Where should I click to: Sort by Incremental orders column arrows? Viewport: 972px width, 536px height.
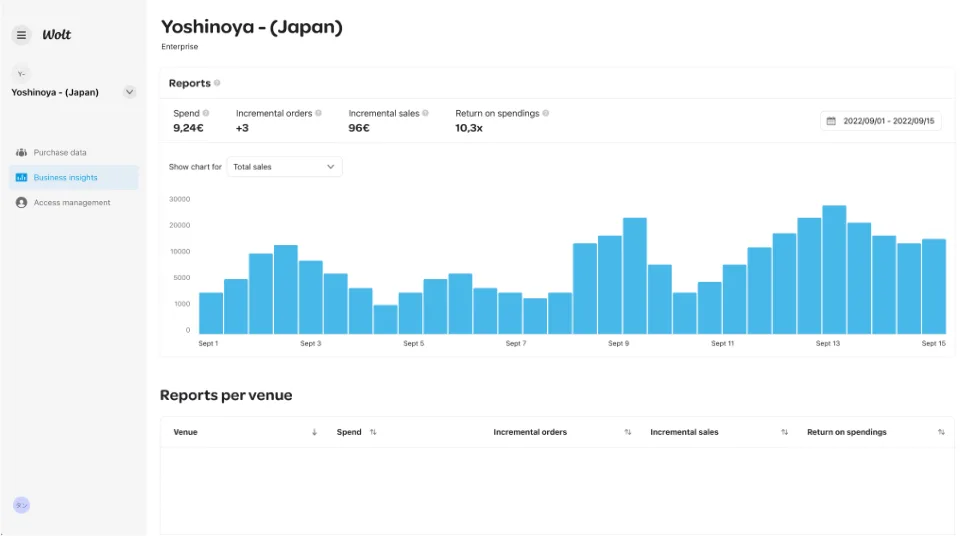pos(627,432)
